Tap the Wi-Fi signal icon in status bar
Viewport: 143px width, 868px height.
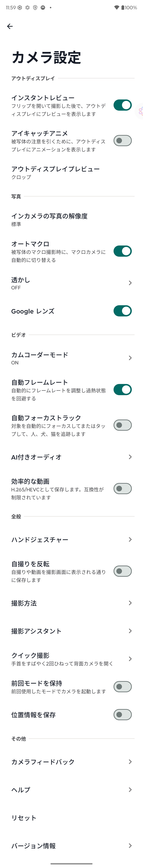[x=117, y=7]
